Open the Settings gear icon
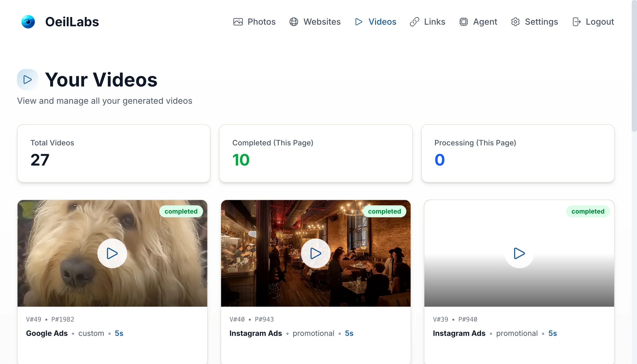 tap(516, 22)
